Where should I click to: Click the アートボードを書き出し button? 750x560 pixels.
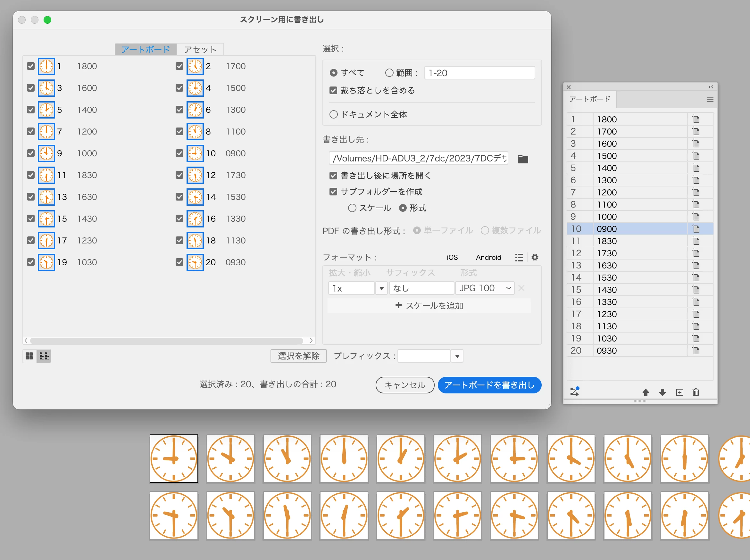(489, 385)
